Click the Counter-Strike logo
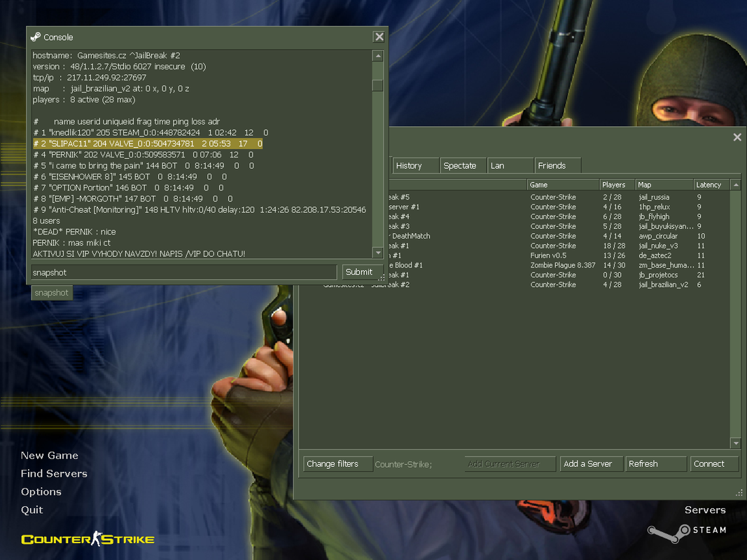The height and width of the screenshot is (560, 747). 88,539
